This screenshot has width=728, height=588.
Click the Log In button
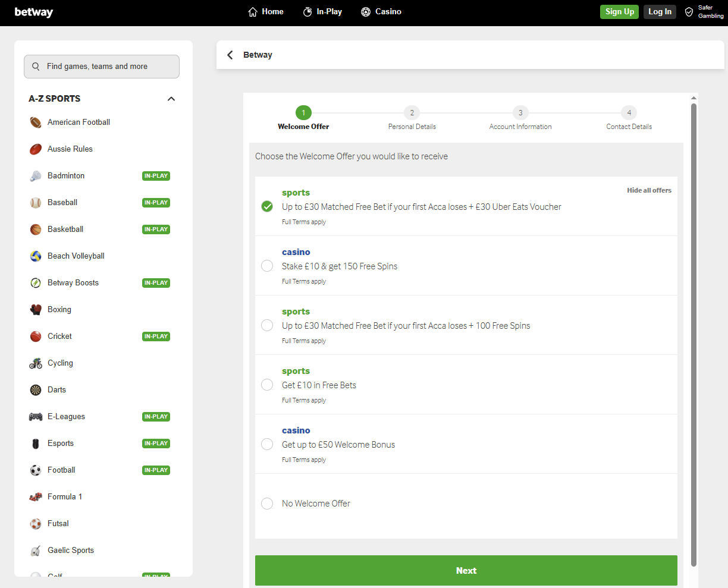pos(660,12)
